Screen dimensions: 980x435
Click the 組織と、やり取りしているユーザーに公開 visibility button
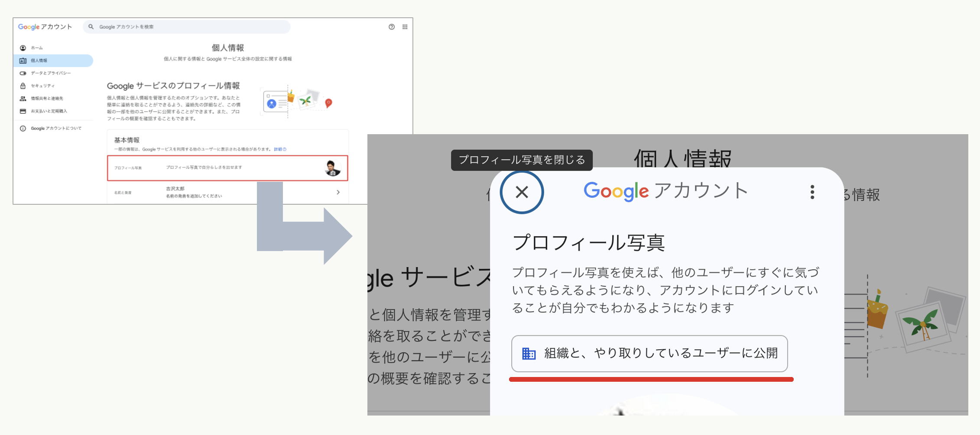[x=649, y=353]
